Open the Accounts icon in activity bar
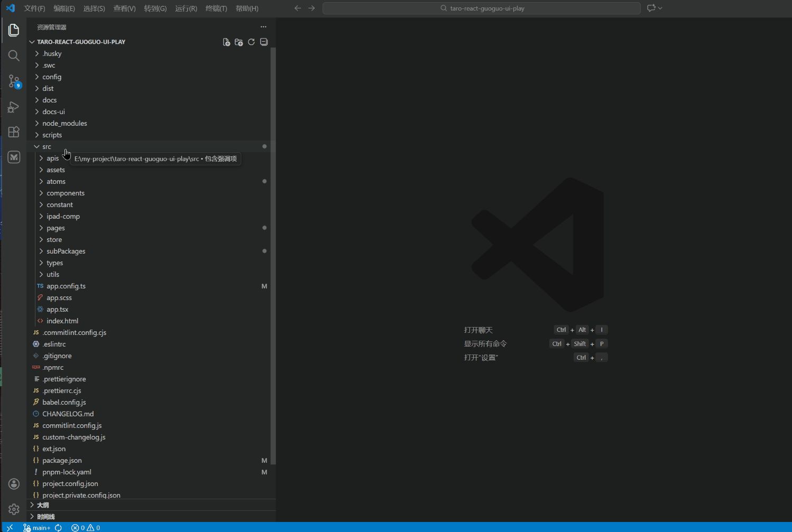 pos(14,484)
